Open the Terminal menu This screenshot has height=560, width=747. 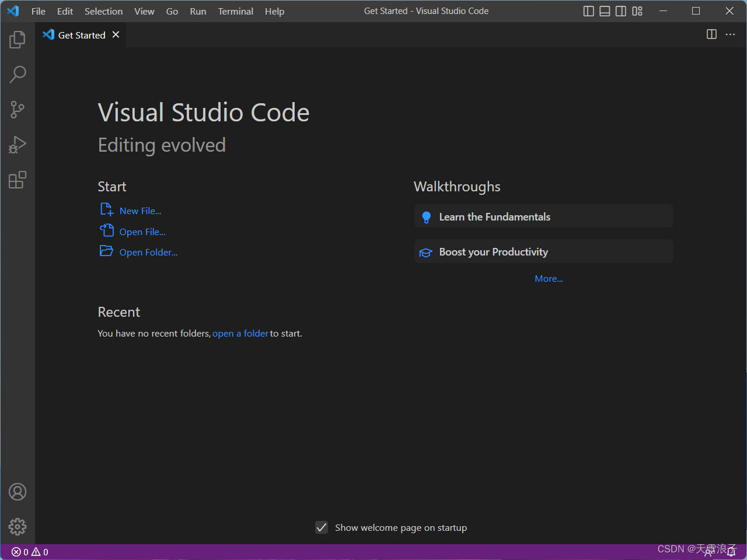click(x=236, y=11)
